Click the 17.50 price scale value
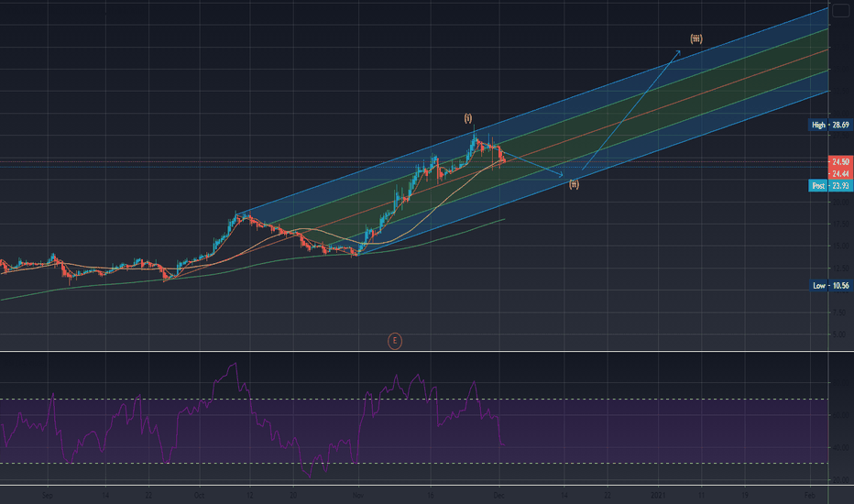854x504 pixels. click(x=840, y=224)
